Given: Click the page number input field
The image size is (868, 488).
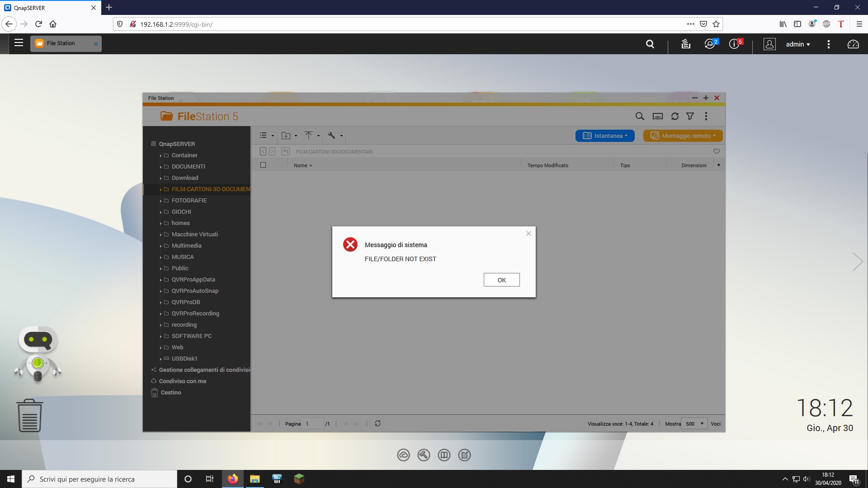Looking at the screenshot, I should [313, 424].
